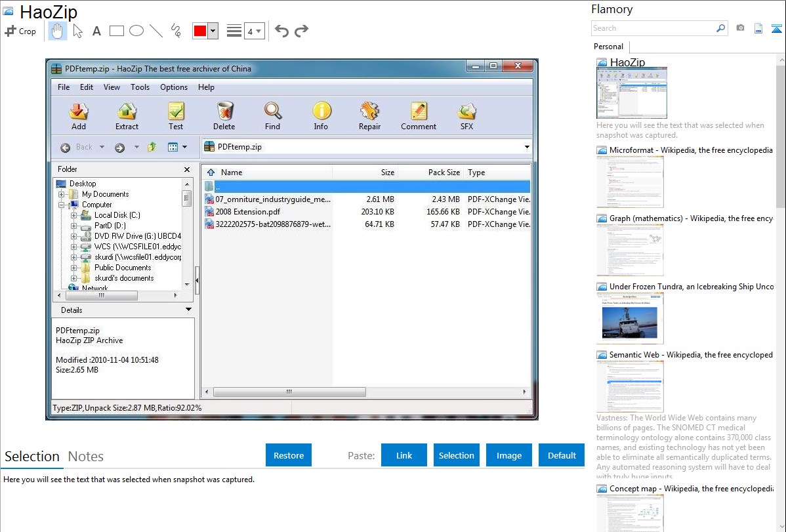786x532 pixels.
Task: Open the View menu in HaoZip
Action: 112,87
